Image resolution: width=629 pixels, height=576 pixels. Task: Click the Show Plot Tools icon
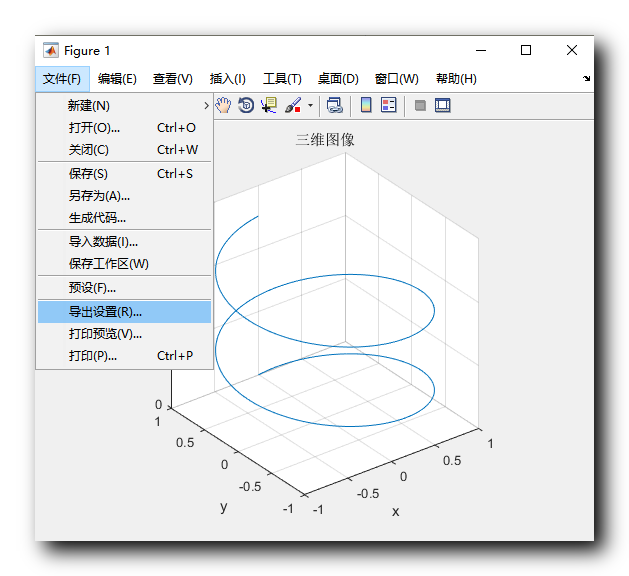443,105
